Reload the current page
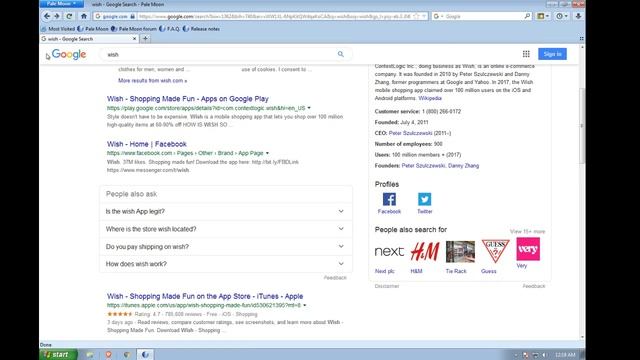 [x=69, y=16]
